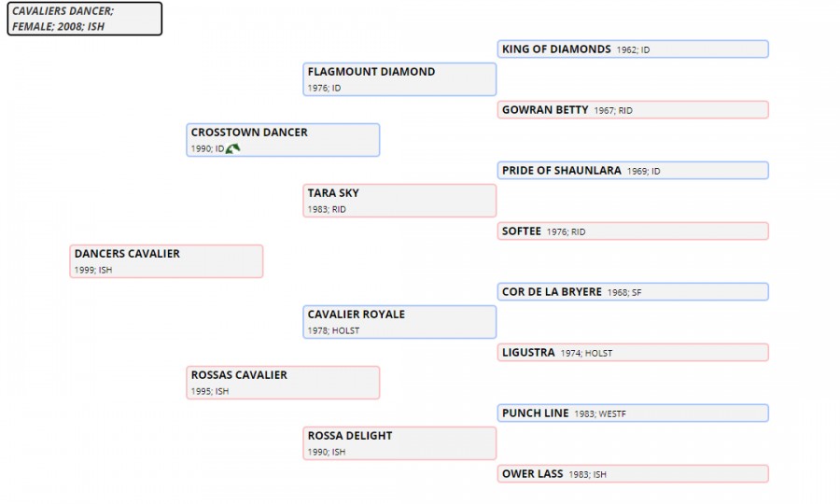Select the Flagmount Diamond box
840x504 pixels.
(x=399, y=79)
